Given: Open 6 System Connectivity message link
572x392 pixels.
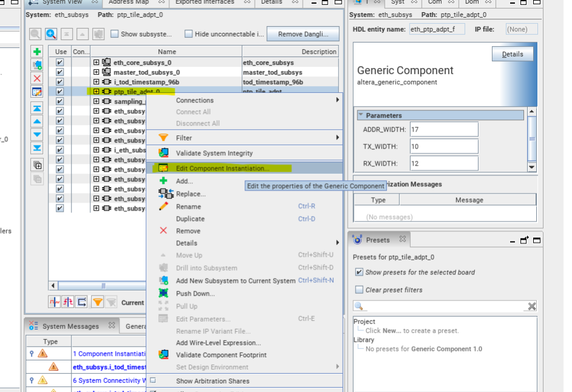Looking at the screenshot, I should (109, 380).
